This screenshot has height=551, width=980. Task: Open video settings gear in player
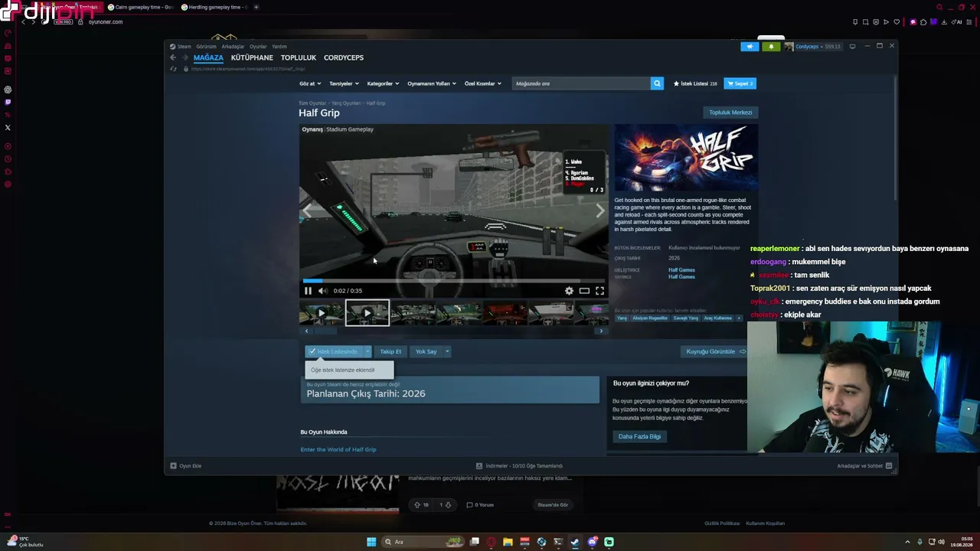point(569,291)
